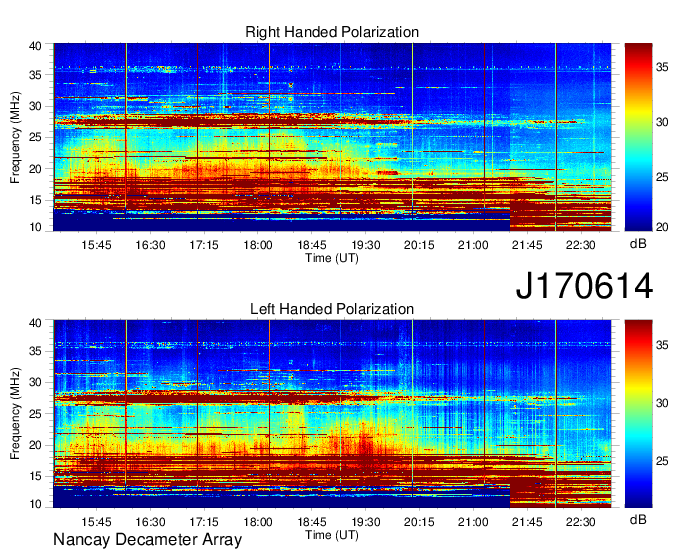Click the 18:00 time tick on the Right Handed plot

(x=258, y=245)
